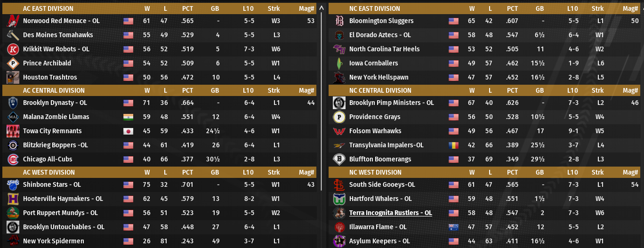Click the W column header in NC East
The width and height of the screenshot is (644, 248).
point(472,8)
